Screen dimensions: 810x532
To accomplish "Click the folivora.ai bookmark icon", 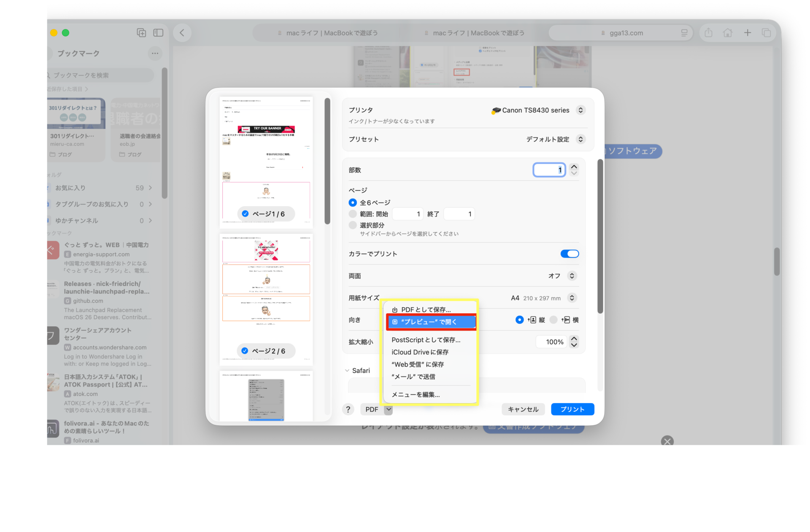I will tap(53, 429).
